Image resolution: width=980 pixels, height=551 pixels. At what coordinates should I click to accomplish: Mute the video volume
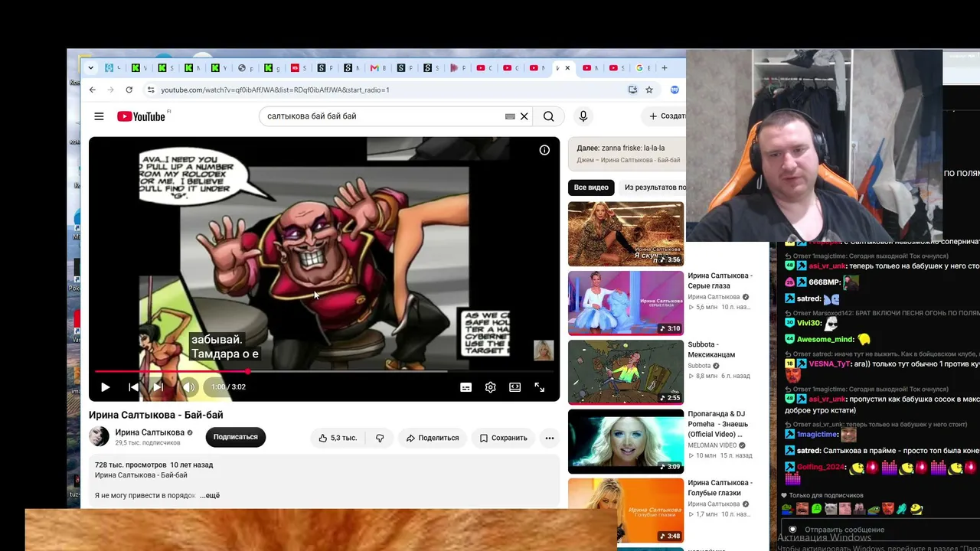tap(188, 387)
